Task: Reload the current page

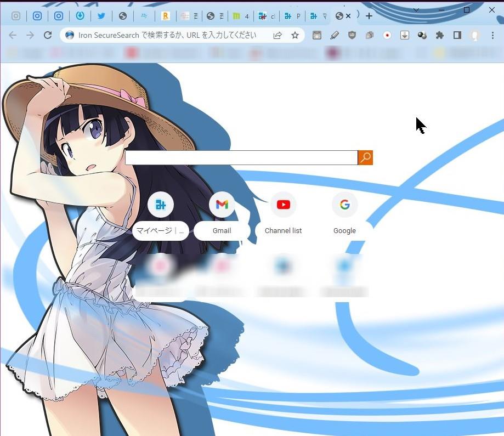Action: tap(48, 35)
